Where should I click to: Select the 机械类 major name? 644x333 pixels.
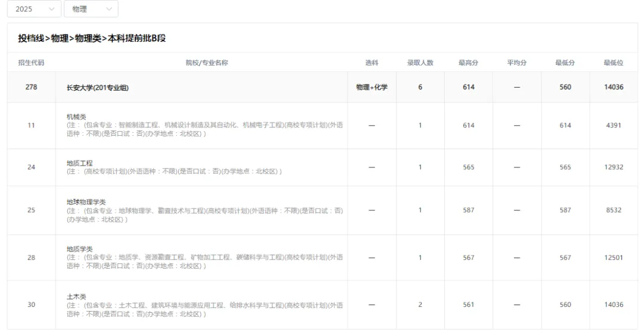(x=76, y=117)
